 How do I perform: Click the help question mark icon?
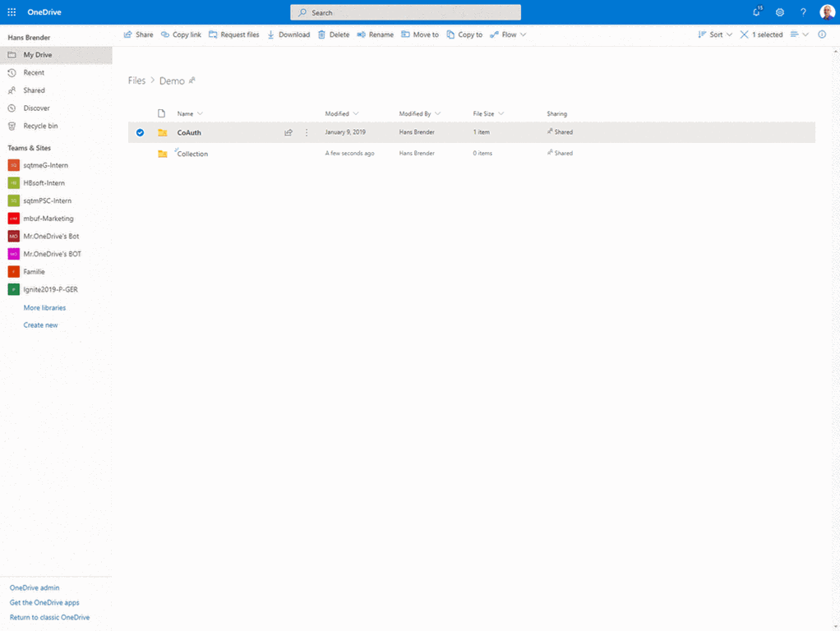coord(803,12)
